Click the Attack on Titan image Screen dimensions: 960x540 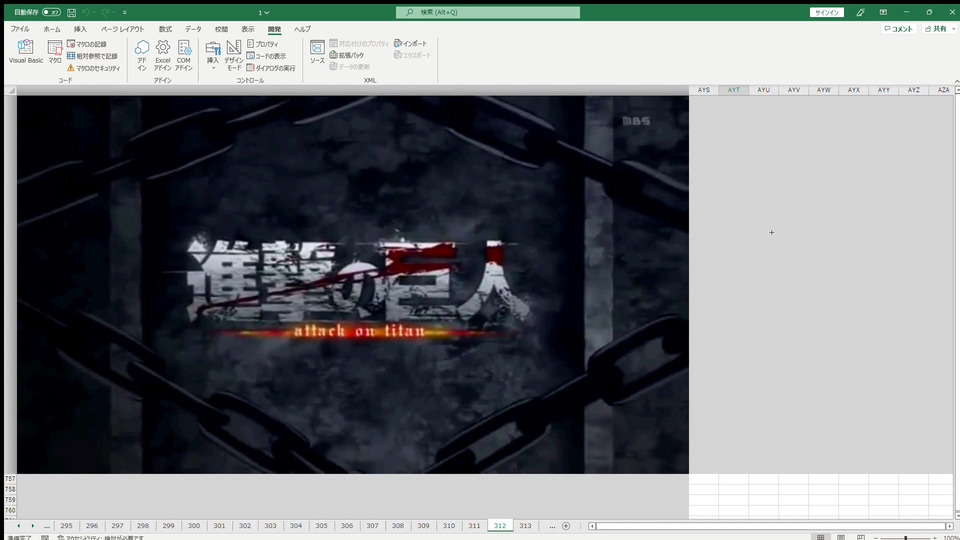point(353,285)
